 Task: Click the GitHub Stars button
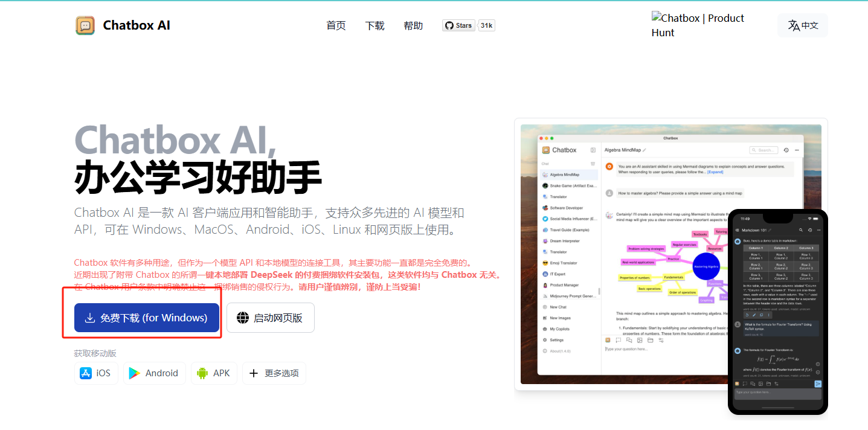pyautogui.click(x=458, y=25)
